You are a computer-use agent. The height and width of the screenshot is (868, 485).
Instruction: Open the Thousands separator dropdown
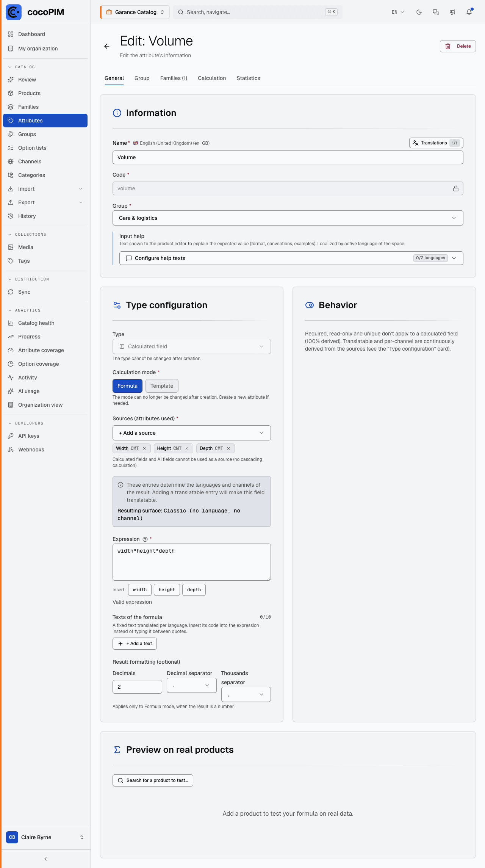coord(246,694)
